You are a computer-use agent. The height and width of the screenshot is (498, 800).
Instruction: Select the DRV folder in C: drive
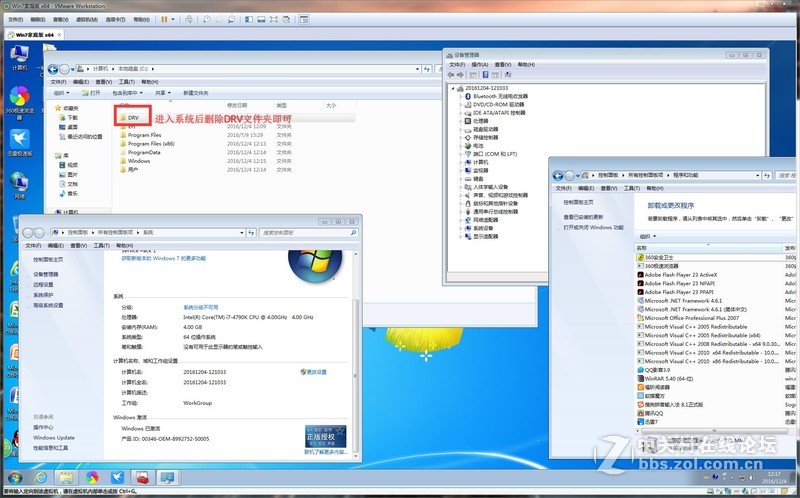tap(133, 118)
